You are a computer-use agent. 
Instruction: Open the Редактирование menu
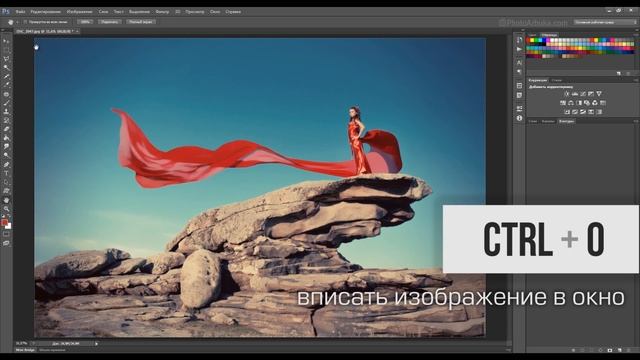45,12
